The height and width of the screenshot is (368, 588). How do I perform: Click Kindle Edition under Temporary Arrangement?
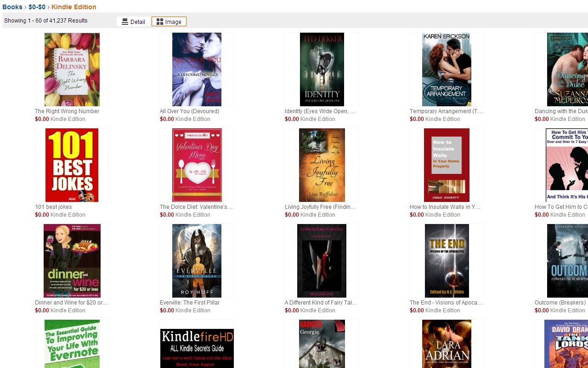443,119
